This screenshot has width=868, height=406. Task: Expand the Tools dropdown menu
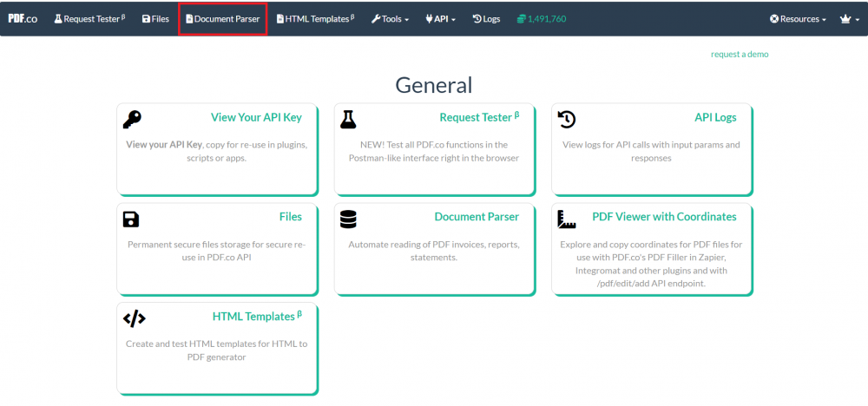pyautogui.click(x=391, y=19)
